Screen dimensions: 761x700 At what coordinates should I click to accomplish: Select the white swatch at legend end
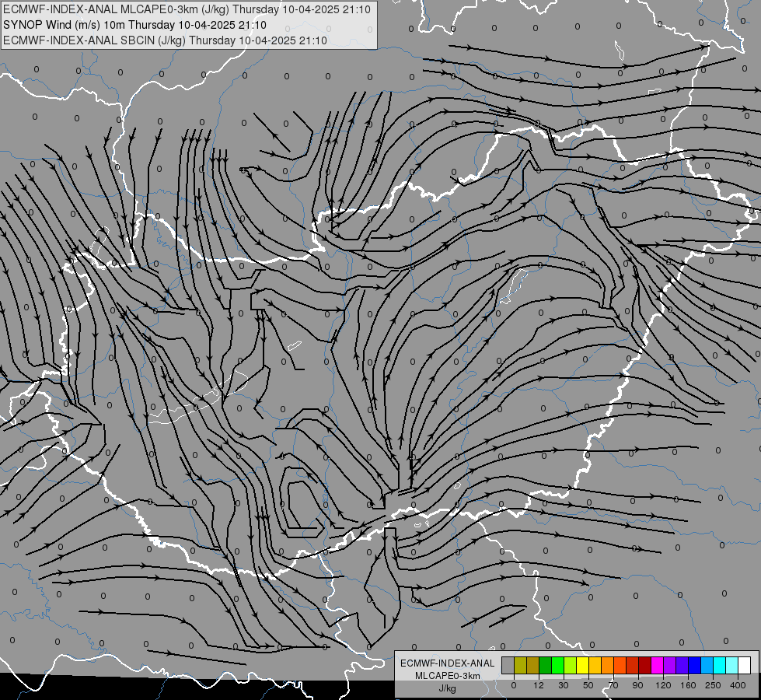coord(745,666)
